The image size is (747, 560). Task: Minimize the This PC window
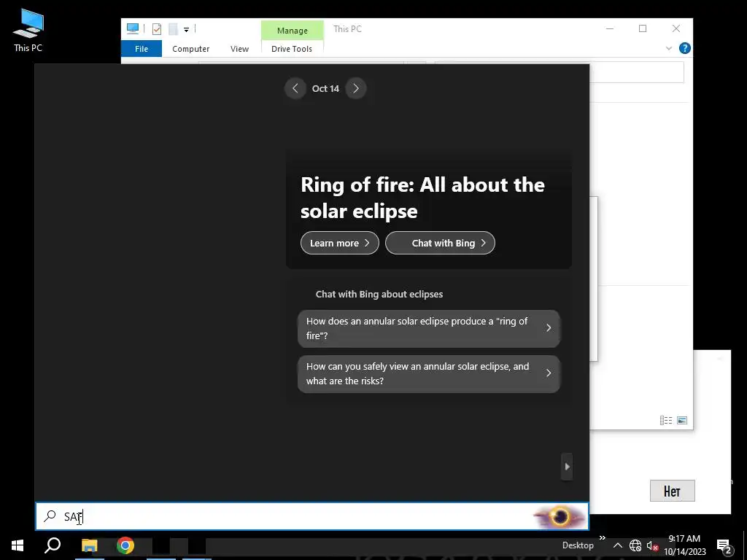pyautogui.click(x=609, y=28)
